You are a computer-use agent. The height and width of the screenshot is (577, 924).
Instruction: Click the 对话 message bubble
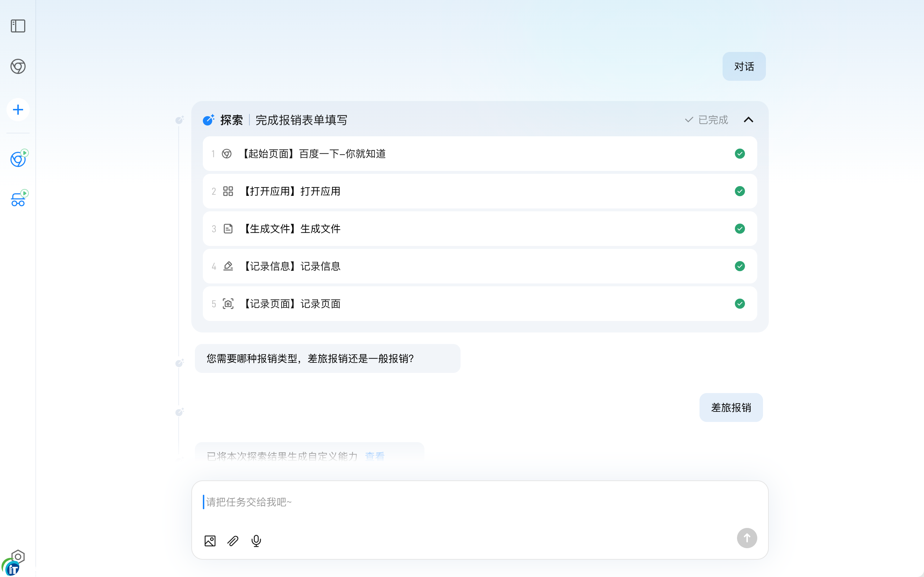[x=744, y=66]
